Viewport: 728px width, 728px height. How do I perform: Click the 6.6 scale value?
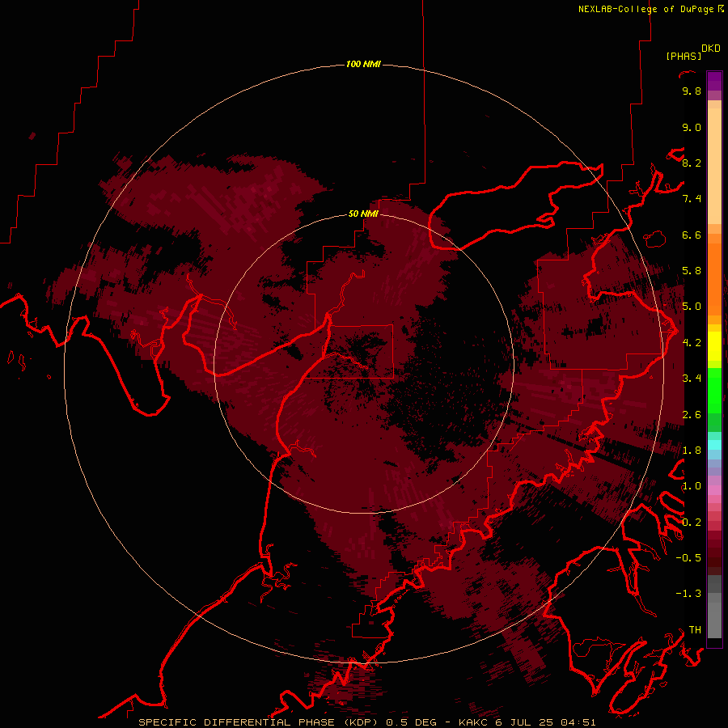(692, 235)
